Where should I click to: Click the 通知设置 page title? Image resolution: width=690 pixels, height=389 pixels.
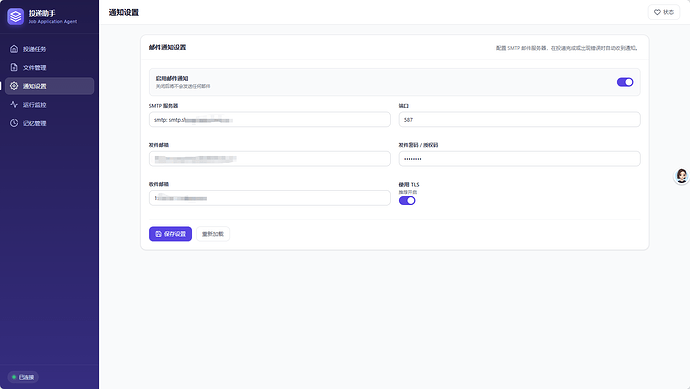(x=124, y=12)
